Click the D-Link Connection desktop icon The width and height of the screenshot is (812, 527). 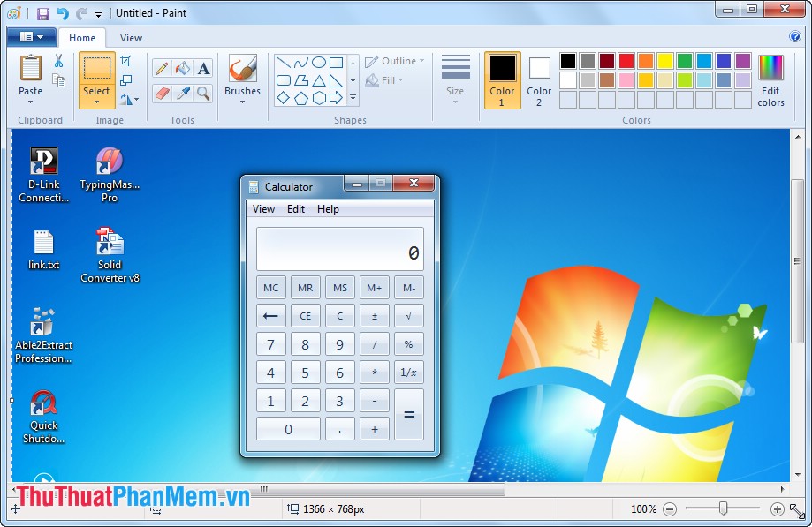point(43,175)
